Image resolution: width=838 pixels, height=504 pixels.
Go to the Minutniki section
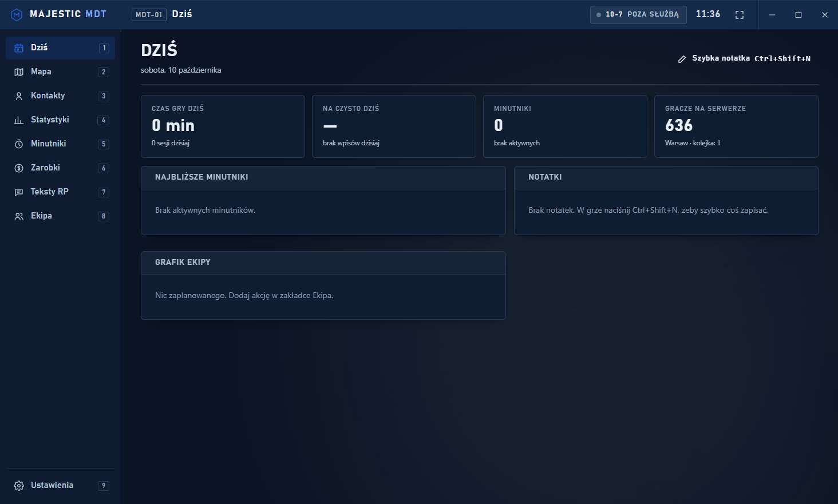coord(60,144)
